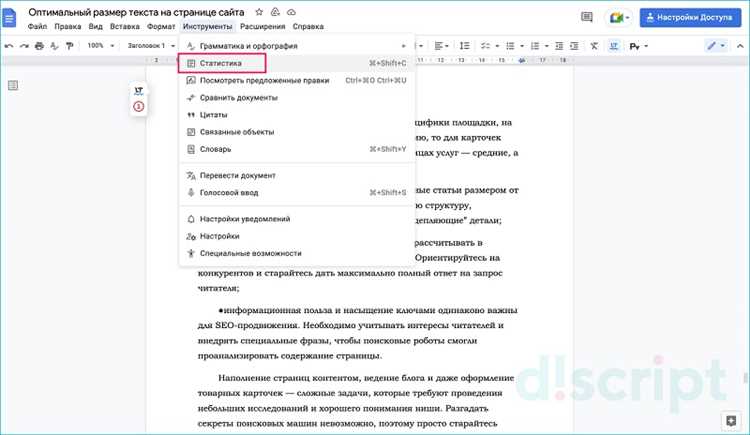This screenshot has height=435, width=750.
Task: Open text alignment options
Action: tap(441, 46)
